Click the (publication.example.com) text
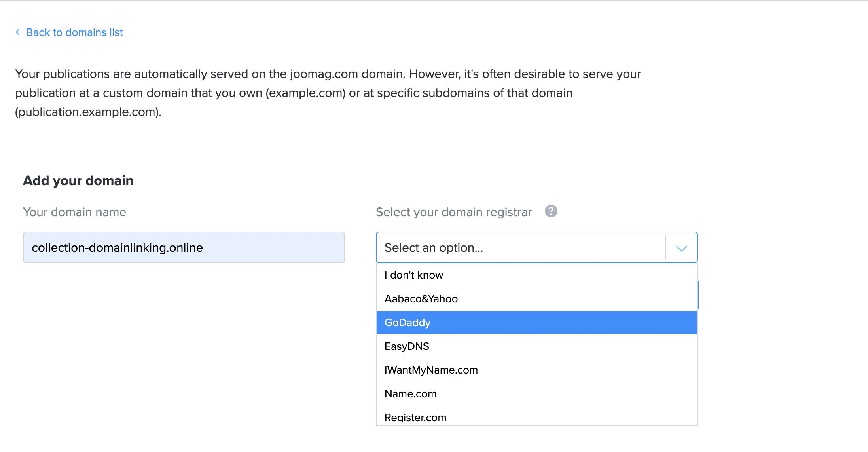868x452 pixels. (x=88, y=112)
